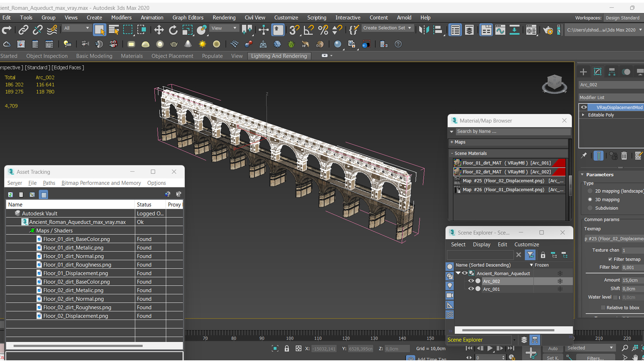The width and height of the screenshot is (644, 362).
Task: Click Floor_02_dirt_MAT VRayMtl material
Action: [x=508, y=172]
